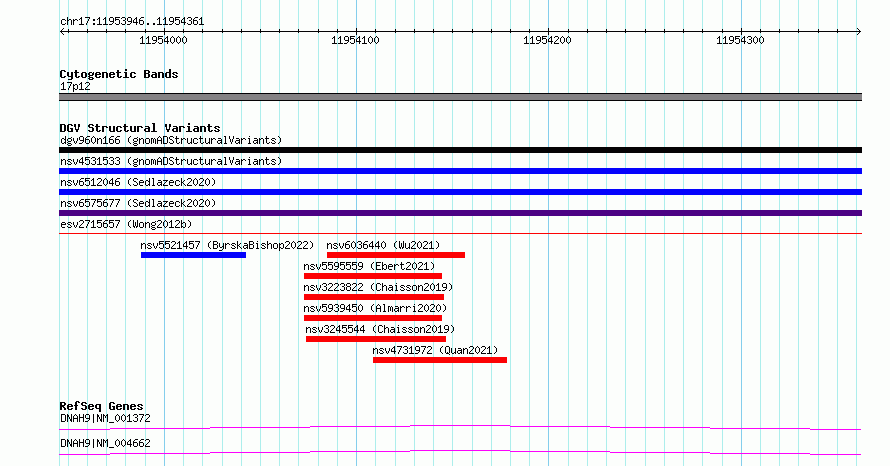Click the magenta DNAH9 NM_001372 gene line
Viewport: 890px width, 466px height.
pyautogui.click(x=460, y=427)
